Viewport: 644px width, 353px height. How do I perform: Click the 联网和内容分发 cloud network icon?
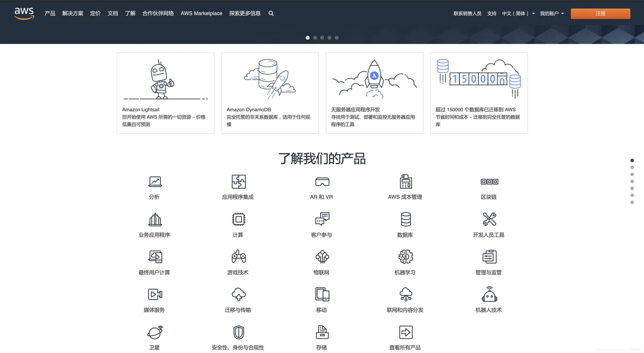[406, 294]
